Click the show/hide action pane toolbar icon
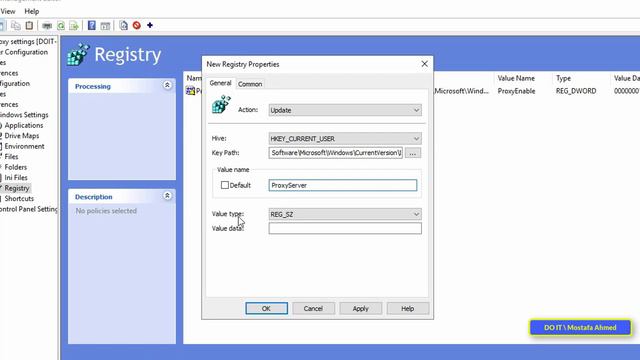The width and height of the screenshot is (640, 360). (105, 26)
